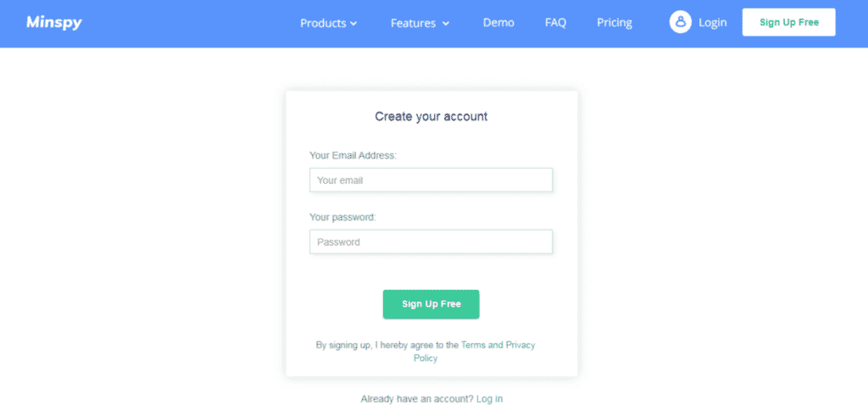
Task: Expand the Features menu chevron arrow
Action: pos(445,24)
